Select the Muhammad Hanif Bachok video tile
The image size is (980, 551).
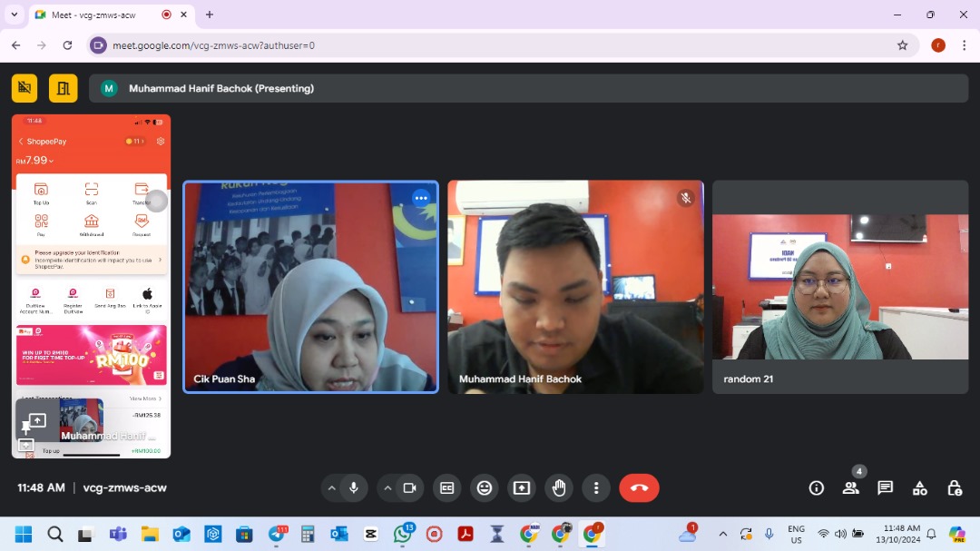click(575, 287)
